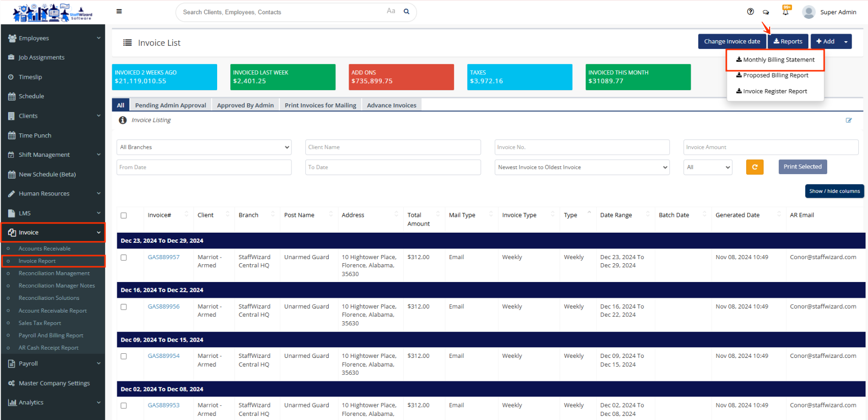This screenshot has height=420, width=868.
Task: Select the checkbox for invoice GAS889956
Action: coord(123,307)
